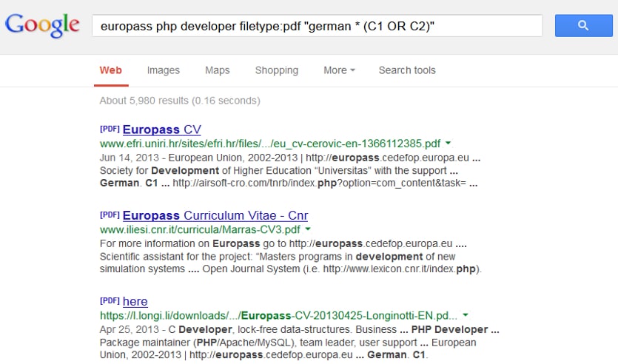Open Europass Curriculum Vitae - Cnr link
Viewport: 618px width, 364px height.
[215, 215]
